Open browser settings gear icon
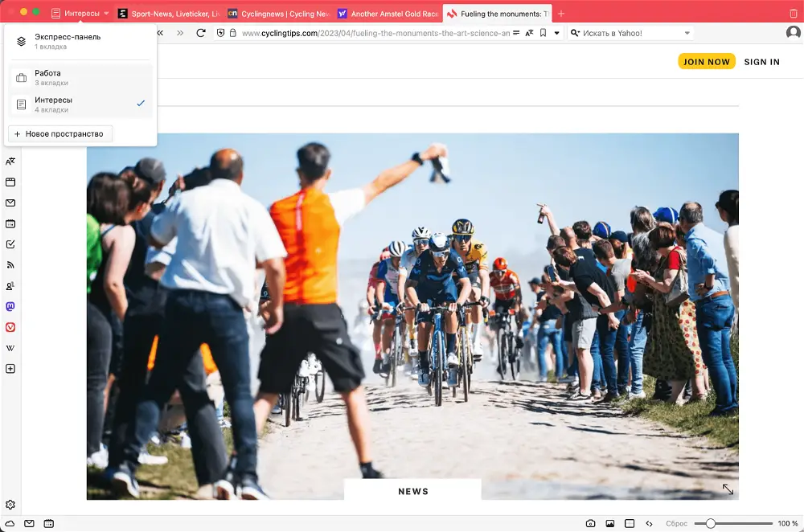The image size is (804, 532). tap(10, 505)
